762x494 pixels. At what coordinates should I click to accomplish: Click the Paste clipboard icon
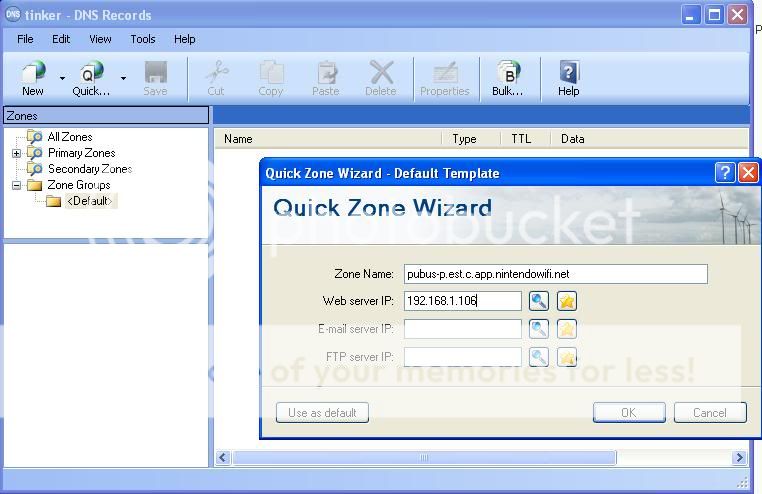tap(326, 78)
